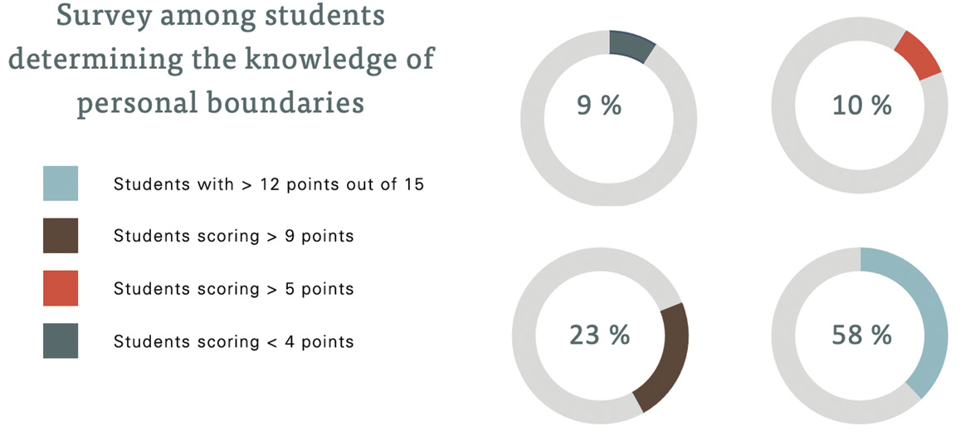Click the gray ring portion of the 23 % donut
The height and width of the screenshot is (446, 980).
click(531, 336)
